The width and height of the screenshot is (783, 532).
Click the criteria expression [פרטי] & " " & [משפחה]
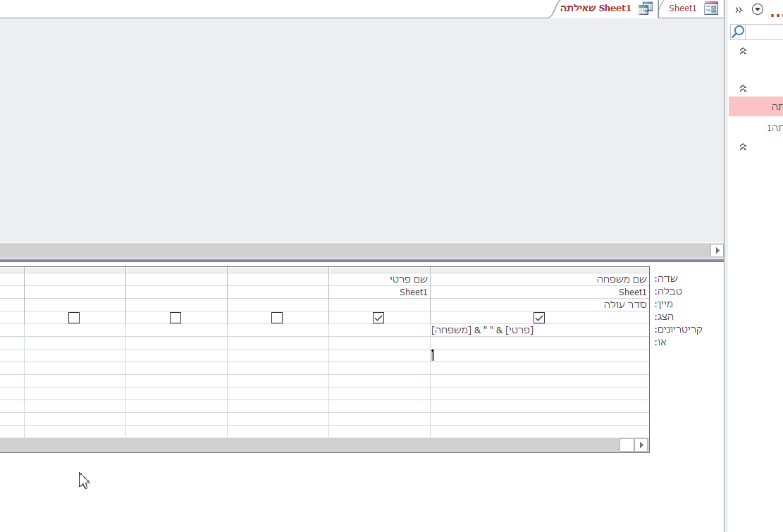[x=482, y=330]
